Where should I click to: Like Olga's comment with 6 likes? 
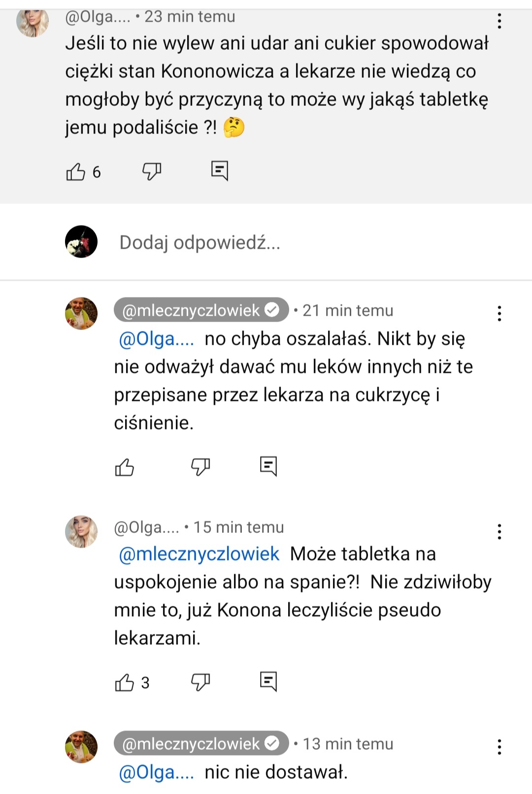[x=76, y=172]
